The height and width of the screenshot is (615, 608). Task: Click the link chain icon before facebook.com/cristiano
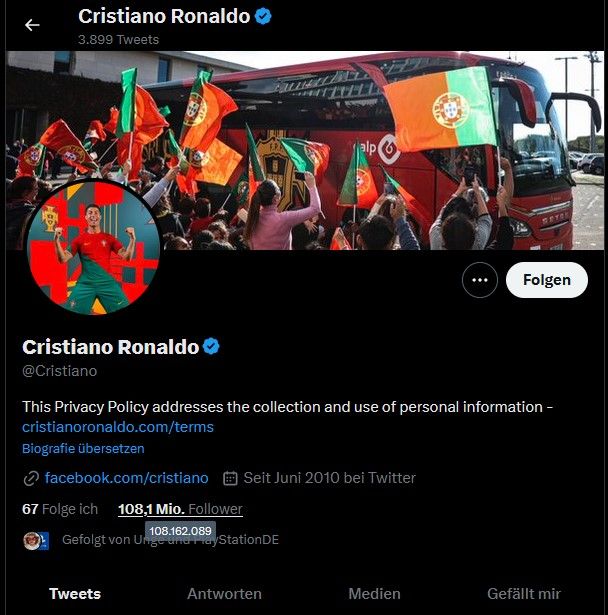pyautogui.click(x=31, y=478)
